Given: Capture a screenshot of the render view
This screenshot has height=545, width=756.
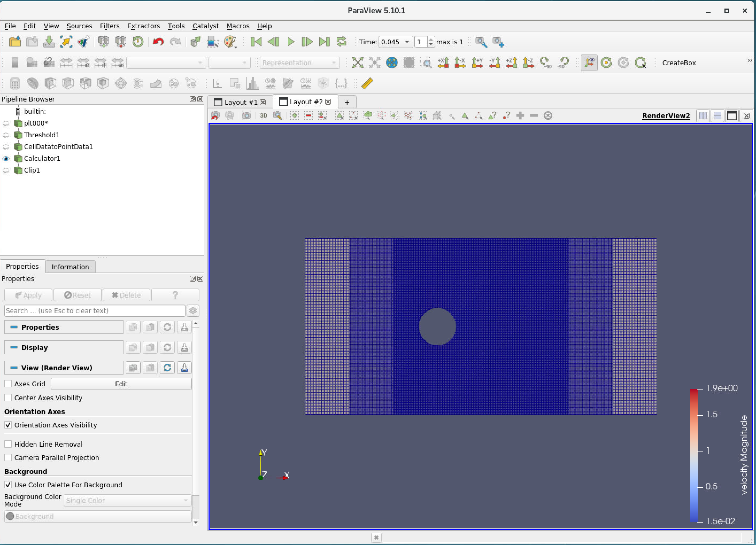Looking at the screenshot, I should tap(247, 116).
